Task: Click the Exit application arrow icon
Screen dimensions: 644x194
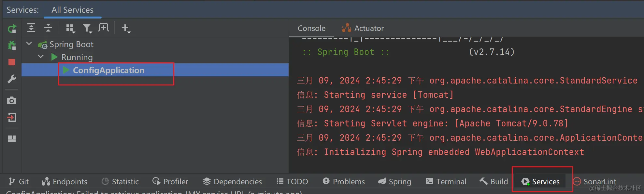Action: (x=12, y=117)
